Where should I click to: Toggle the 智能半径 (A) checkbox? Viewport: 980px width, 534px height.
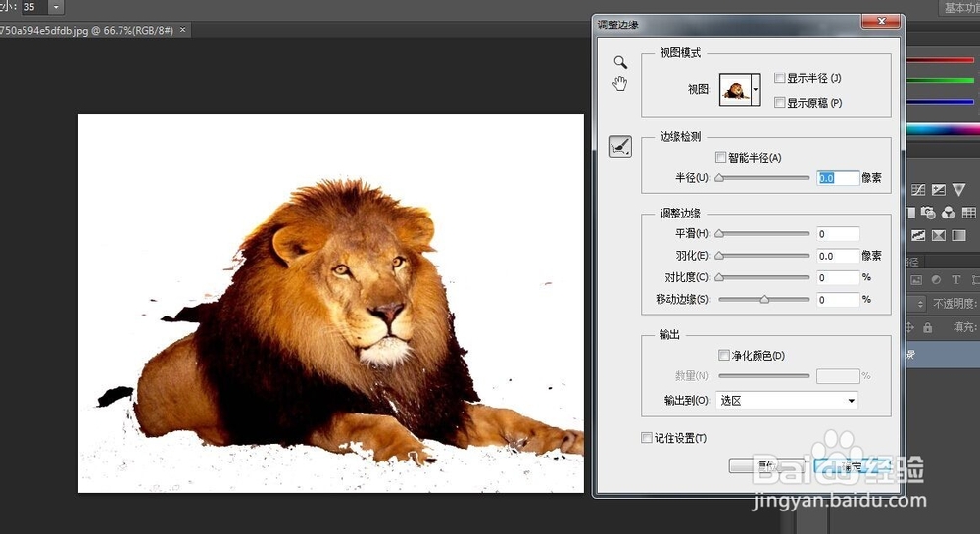(720, 158)
